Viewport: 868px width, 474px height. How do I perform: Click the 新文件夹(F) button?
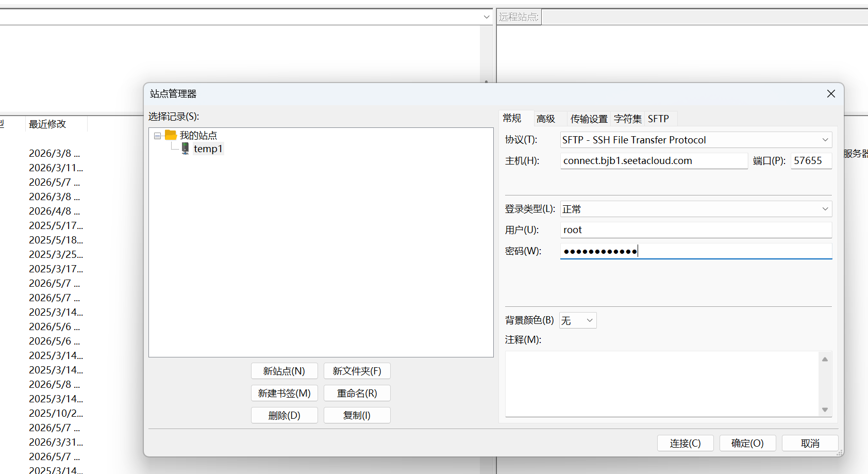357,371
